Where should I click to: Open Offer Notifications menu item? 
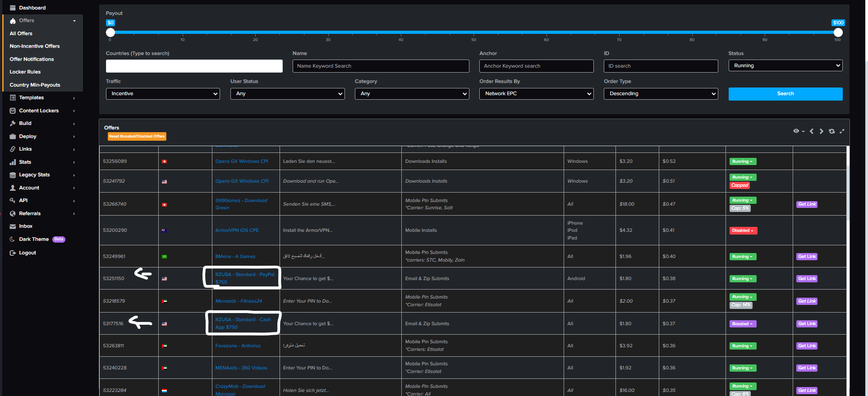coord(32,59)
